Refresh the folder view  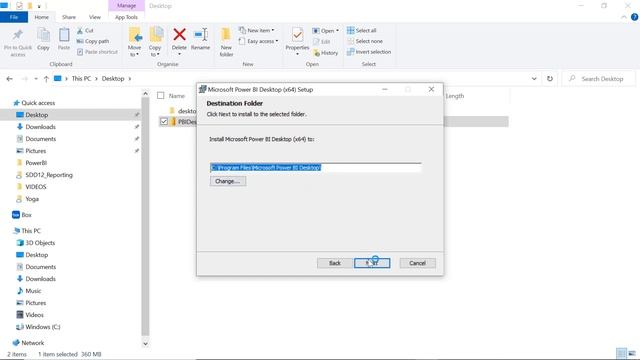click(550, 79)
